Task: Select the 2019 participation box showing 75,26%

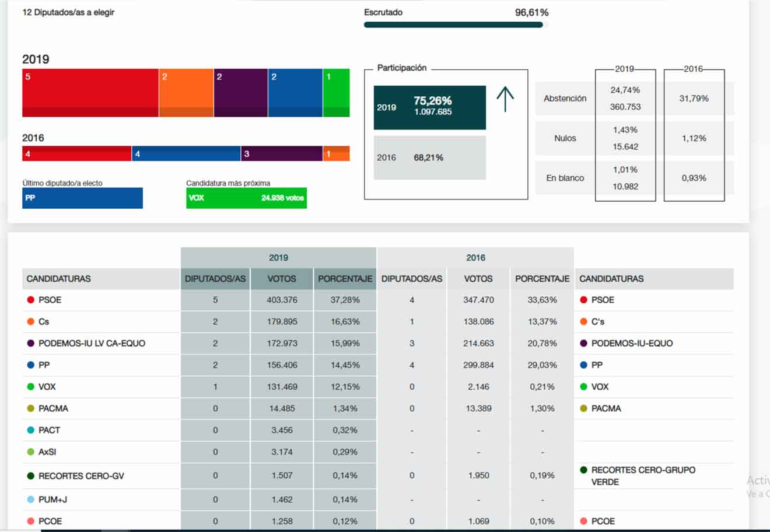Action: [429, 107]
